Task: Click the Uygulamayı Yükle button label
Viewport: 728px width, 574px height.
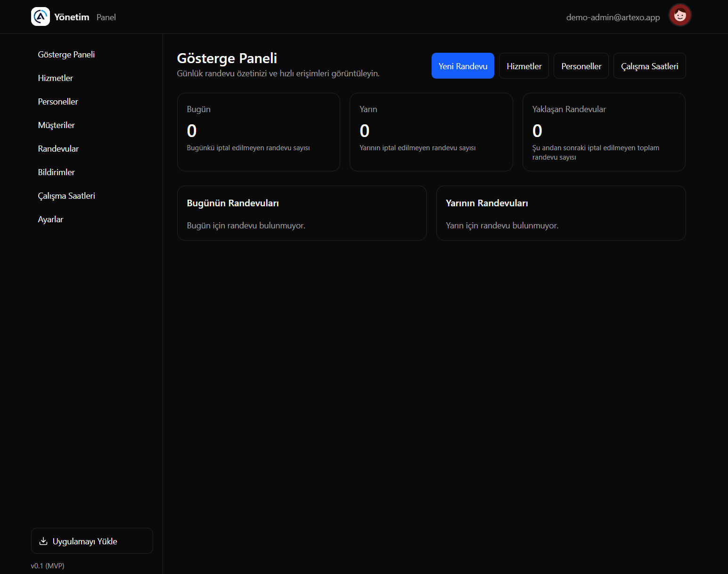Action: (85, 542)
